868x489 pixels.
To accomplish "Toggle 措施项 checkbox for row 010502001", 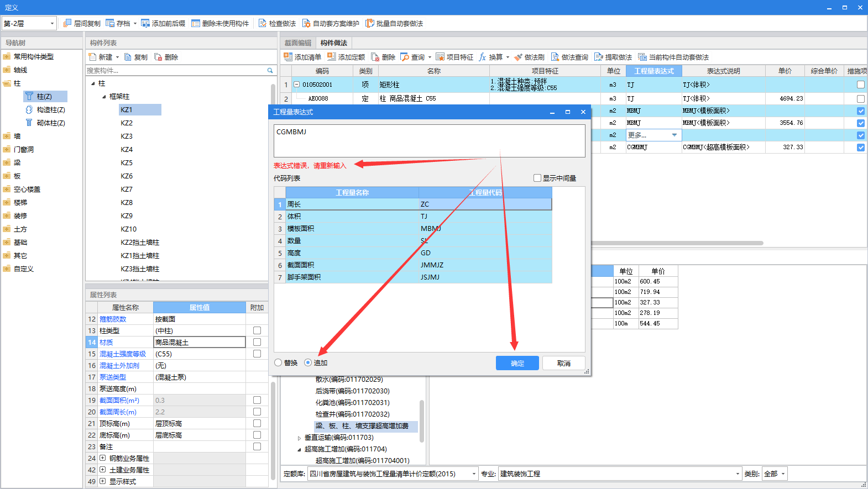I will [861, 85].
